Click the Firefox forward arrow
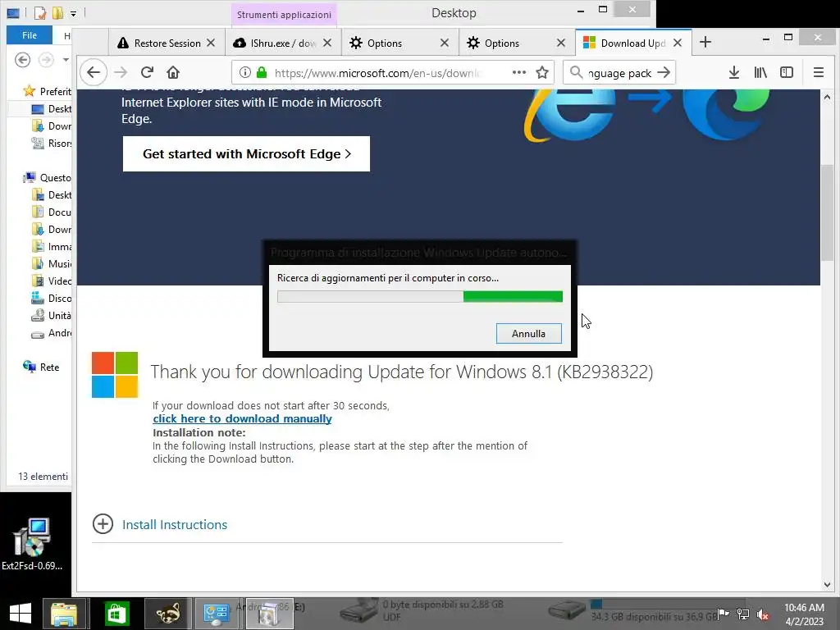The width and height of the screenshot is (840, 630). point(121,72)
